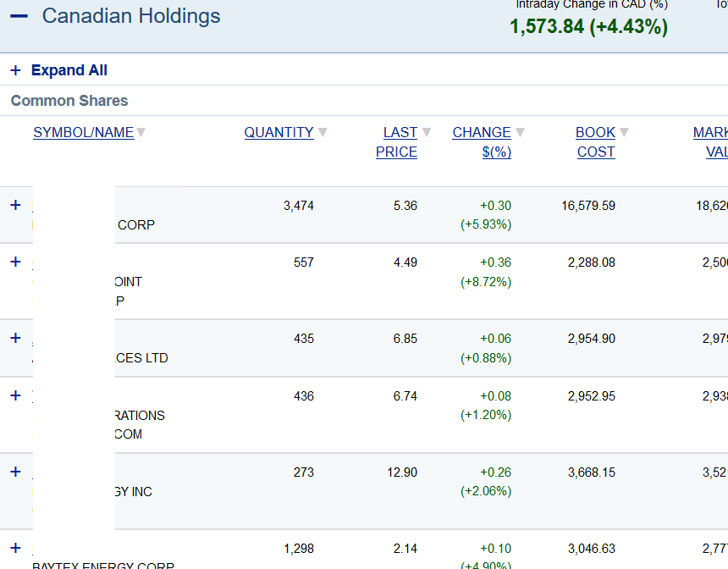The width and height of the screenshot is (728, 569).
Task: Click the sort arrow next to SYMBOL/NAME
Action: pos(141,132)
